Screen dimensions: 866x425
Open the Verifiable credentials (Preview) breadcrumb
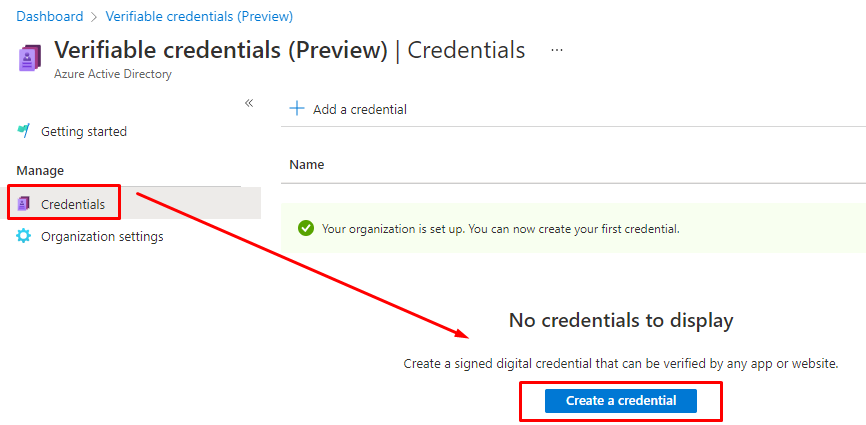pos(201,16)
